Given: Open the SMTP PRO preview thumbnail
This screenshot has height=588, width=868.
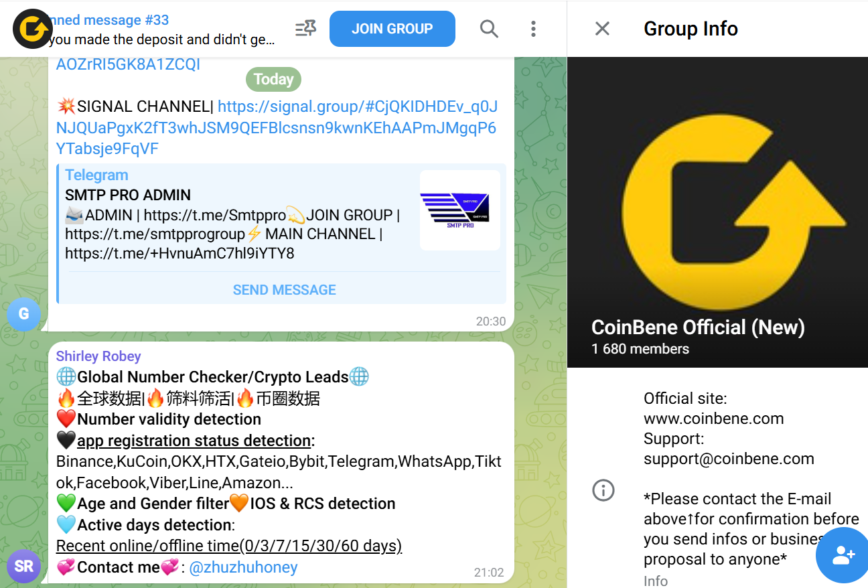Looking at the screenshot, I should coord(460,210).
